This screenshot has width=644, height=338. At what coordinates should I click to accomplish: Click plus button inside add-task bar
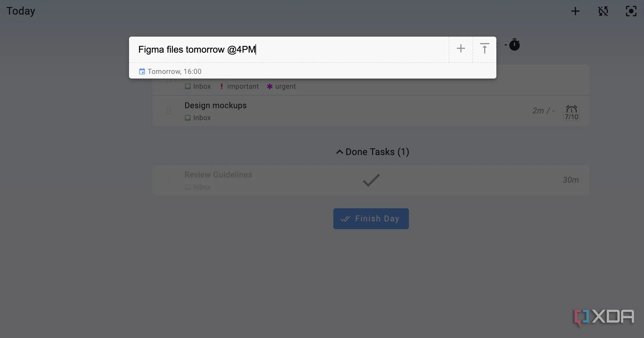pyautogui.click(x=461, y=48)
